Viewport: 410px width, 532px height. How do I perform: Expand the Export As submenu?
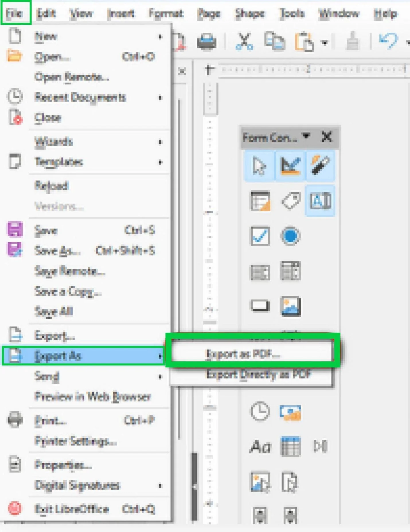[83, 356]
